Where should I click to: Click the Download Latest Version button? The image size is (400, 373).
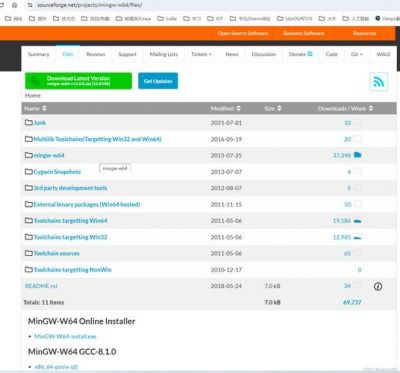tap(78, 81)
